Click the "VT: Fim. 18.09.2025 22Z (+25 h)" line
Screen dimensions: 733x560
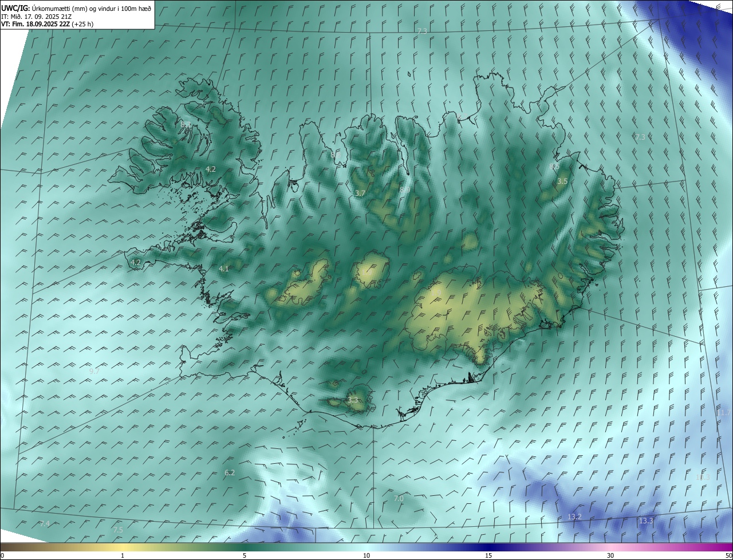pyautogui.click(x=48, y=24)
